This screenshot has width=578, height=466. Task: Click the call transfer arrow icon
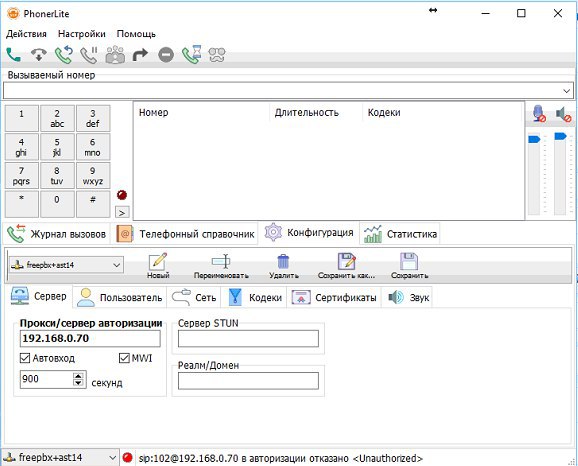point(140,55)
